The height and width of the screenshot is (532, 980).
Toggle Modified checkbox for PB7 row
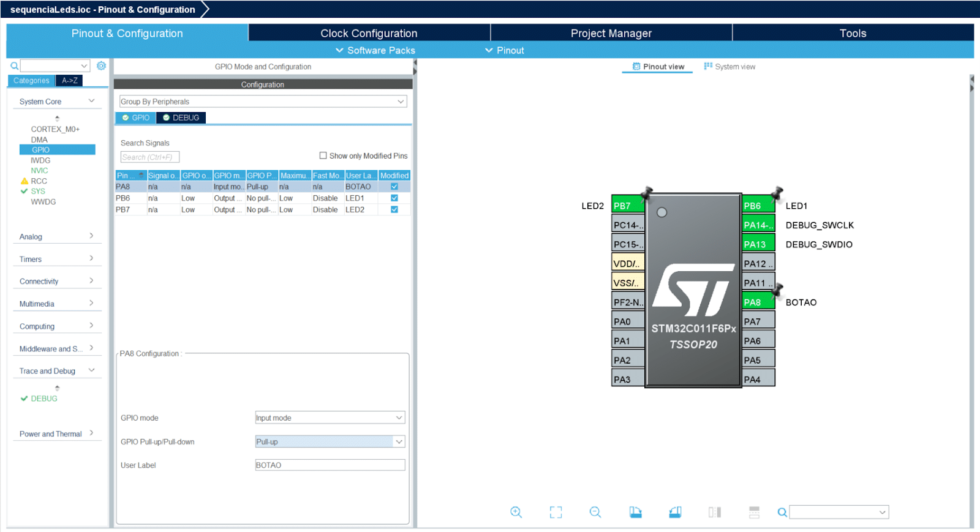[394, 209]
